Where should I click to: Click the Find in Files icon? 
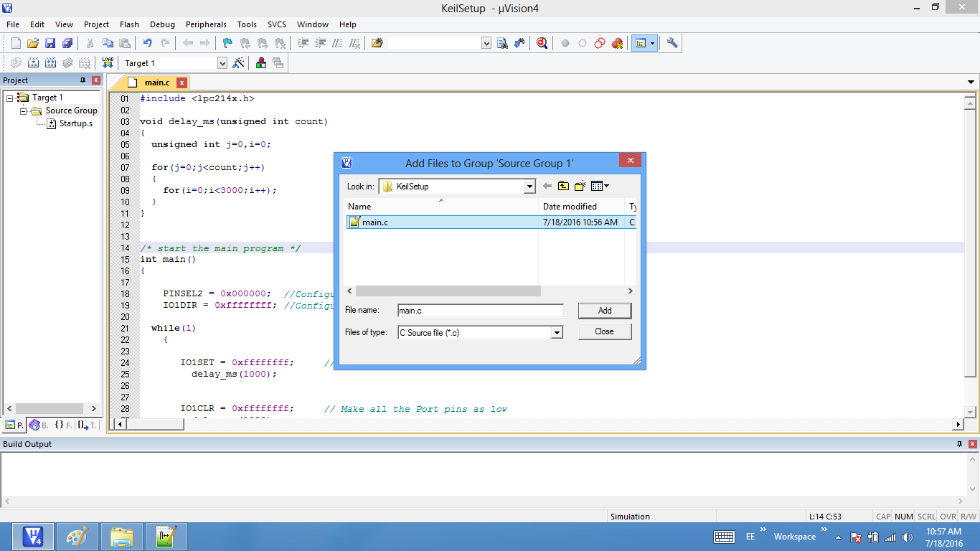click(377, 43)
